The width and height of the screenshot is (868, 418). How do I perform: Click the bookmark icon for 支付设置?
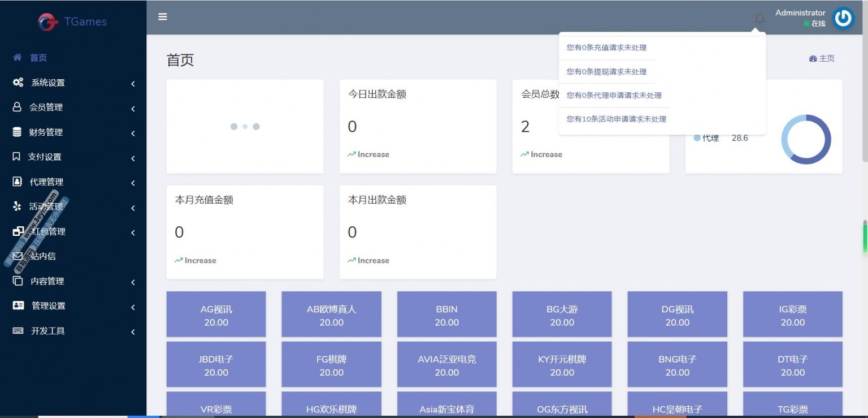[x=17, y=157]
